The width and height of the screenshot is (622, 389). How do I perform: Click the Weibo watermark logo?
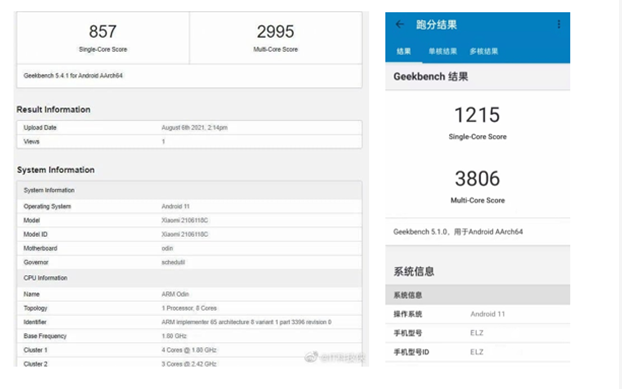tap(311, 357)
